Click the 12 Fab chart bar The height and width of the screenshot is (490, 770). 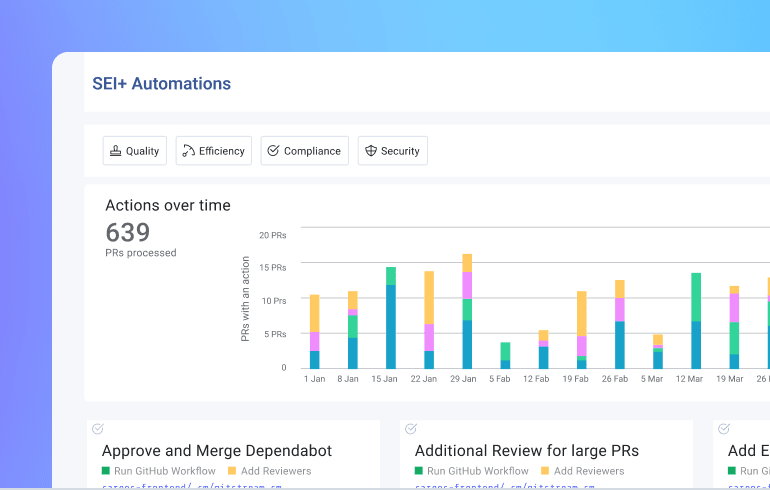point(543,350)
